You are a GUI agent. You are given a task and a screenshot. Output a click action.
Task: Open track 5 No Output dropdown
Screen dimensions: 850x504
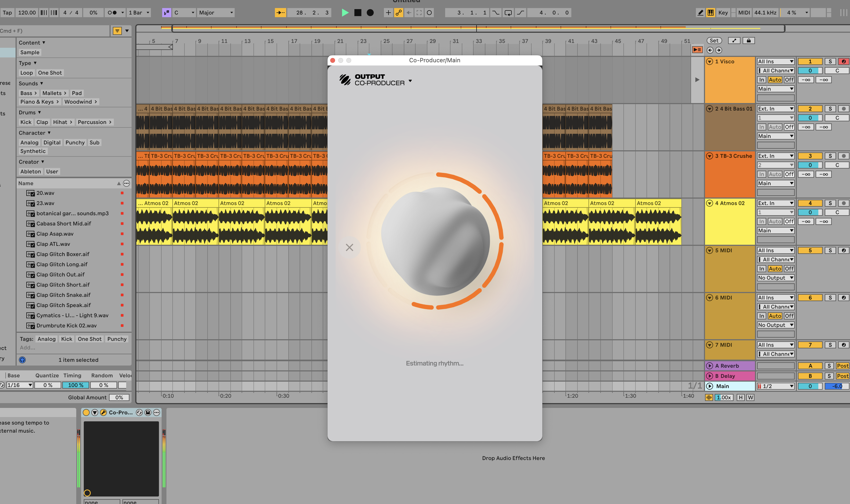coord(776,278)
